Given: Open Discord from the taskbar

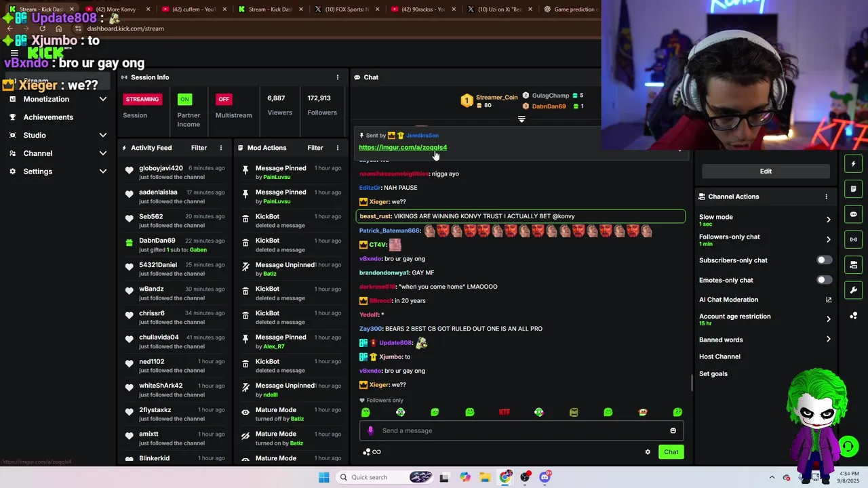Looking at the screenshot, I should point(545,477).
